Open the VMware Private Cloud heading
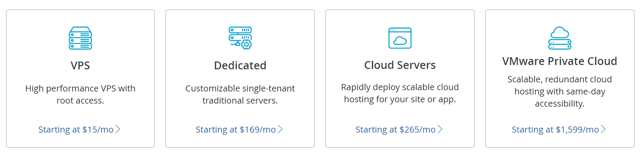This screenshot has height=156, width=644. coord(559,61)
